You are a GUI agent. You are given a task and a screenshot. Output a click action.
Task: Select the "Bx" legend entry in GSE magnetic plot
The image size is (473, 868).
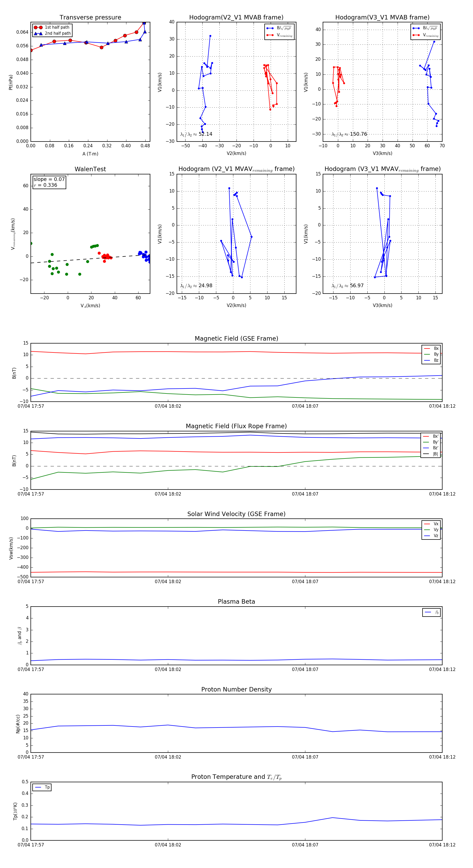pos(431,349)
